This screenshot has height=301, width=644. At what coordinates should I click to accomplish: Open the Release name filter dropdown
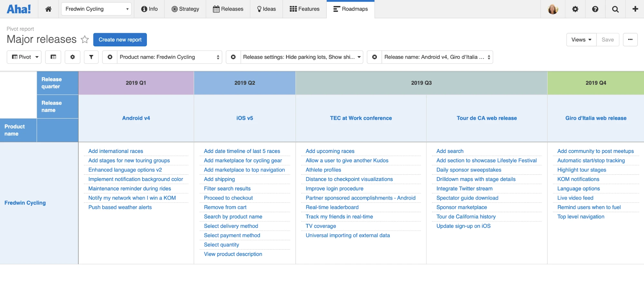tap(437, 57)
